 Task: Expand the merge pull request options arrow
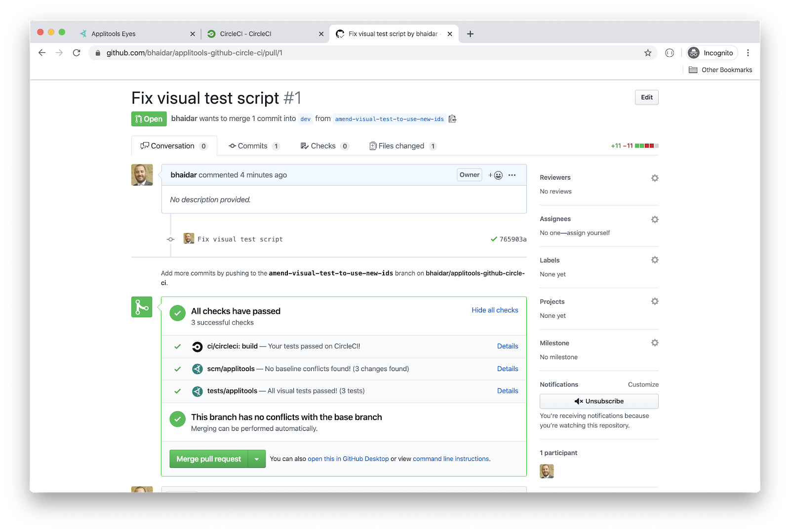[257, 459]
